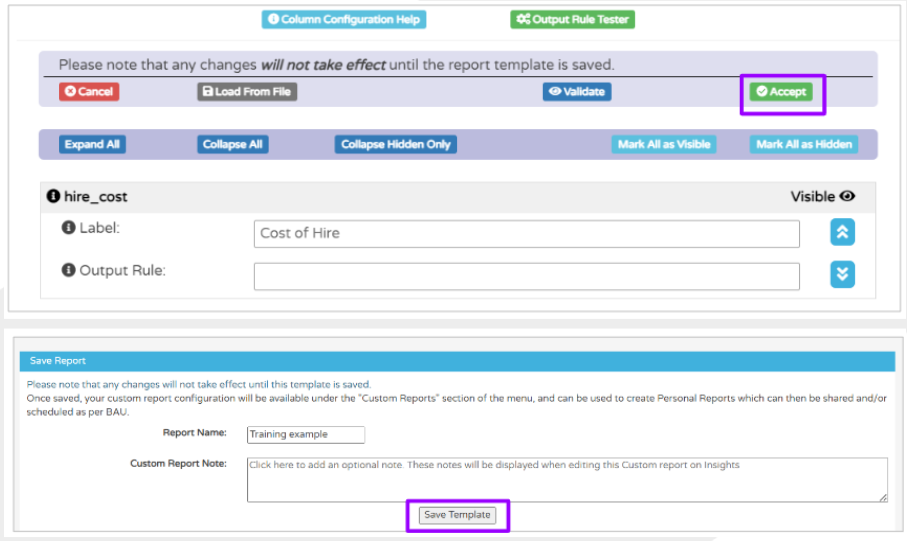
Task: Click the info icon beside hire_cost
Action: 54,197
